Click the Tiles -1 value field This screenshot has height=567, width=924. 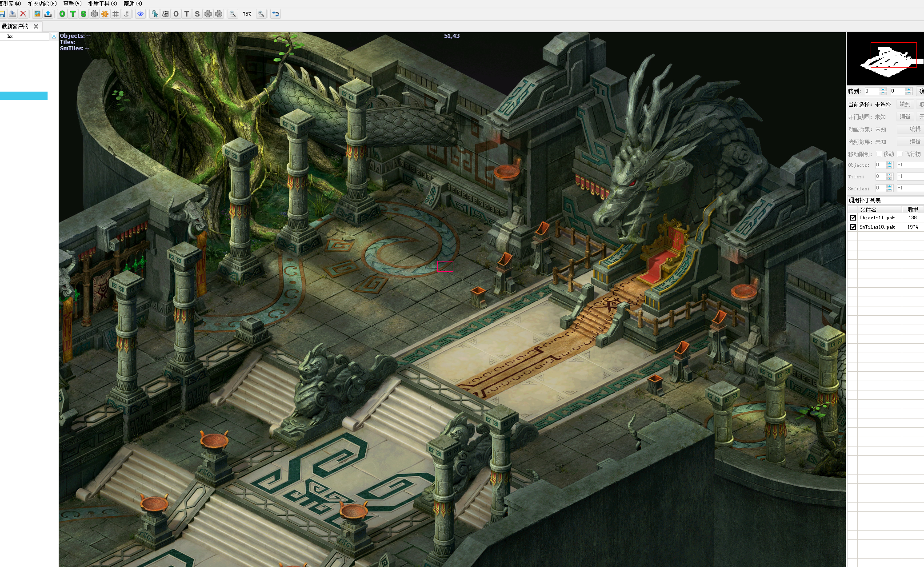(x=910, y=176)
